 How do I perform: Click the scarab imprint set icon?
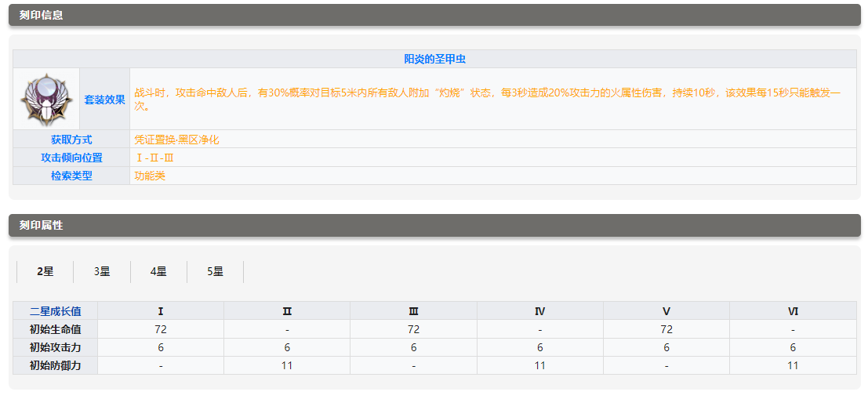[x=46, y=100]
